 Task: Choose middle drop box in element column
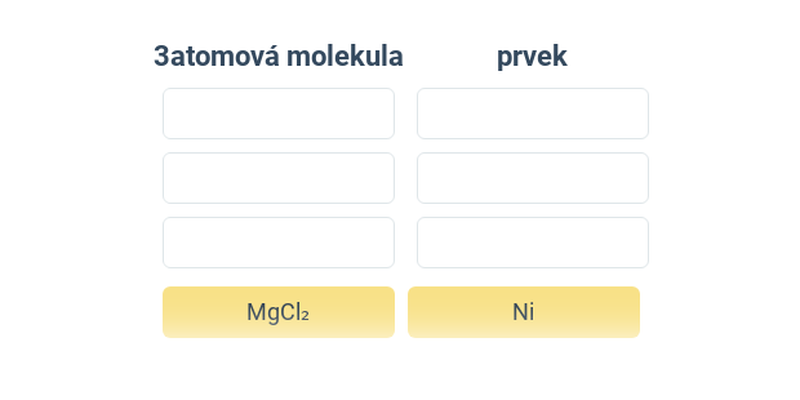click(x=533, y=178)
